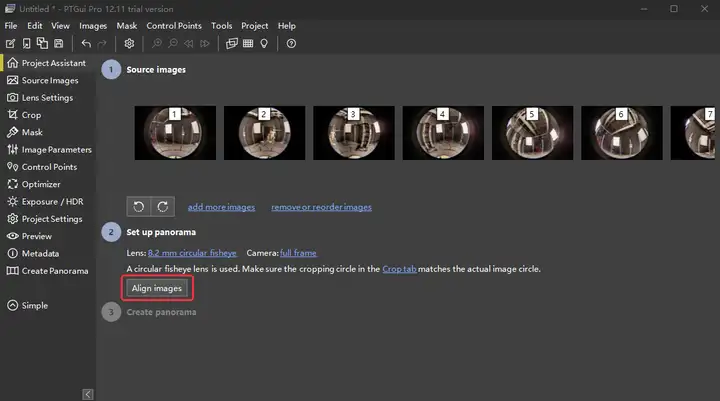Collapse the sidebar with arrow button
This screenshot has height=401, width=720.
coord(88,394)
